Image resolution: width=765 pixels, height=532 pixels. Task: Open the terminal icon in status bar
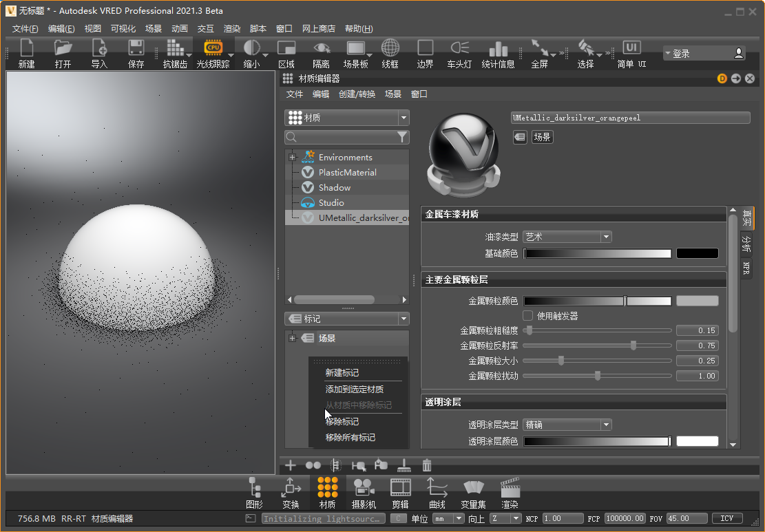pos(251,518)
